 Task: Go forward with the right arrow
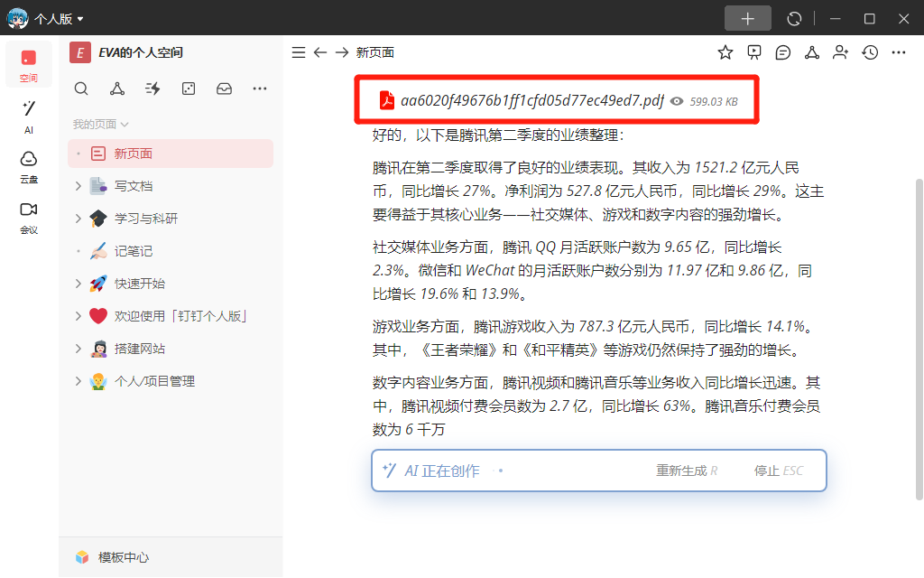[x=342, y=52]
